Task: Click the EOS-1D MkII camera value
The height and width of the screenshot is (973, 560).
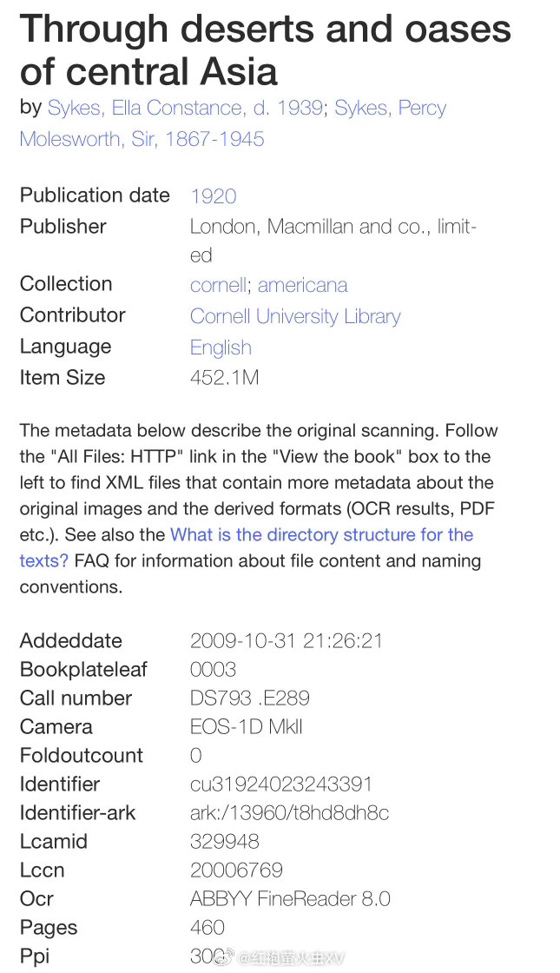Action: click(247, 726)
